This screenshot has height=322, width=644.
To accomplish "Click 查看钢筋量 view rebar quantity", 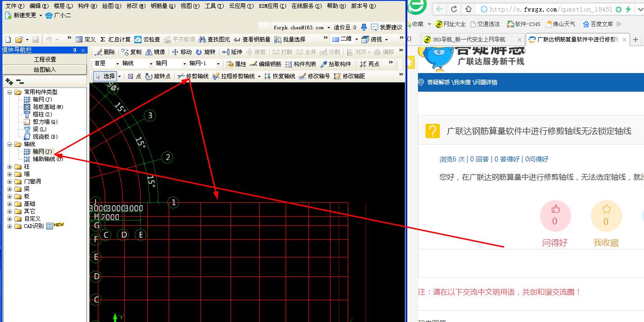I will click(252, 40).
